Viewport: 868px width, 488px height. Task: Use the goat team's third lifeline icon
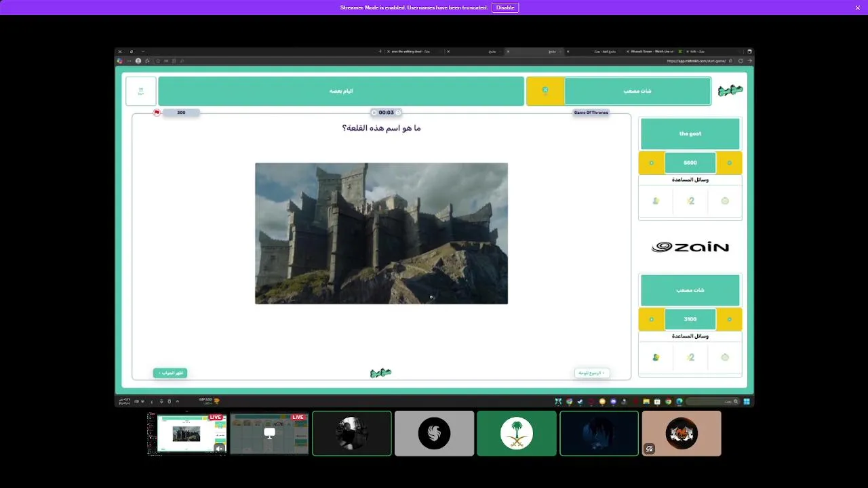click(725, 201)
